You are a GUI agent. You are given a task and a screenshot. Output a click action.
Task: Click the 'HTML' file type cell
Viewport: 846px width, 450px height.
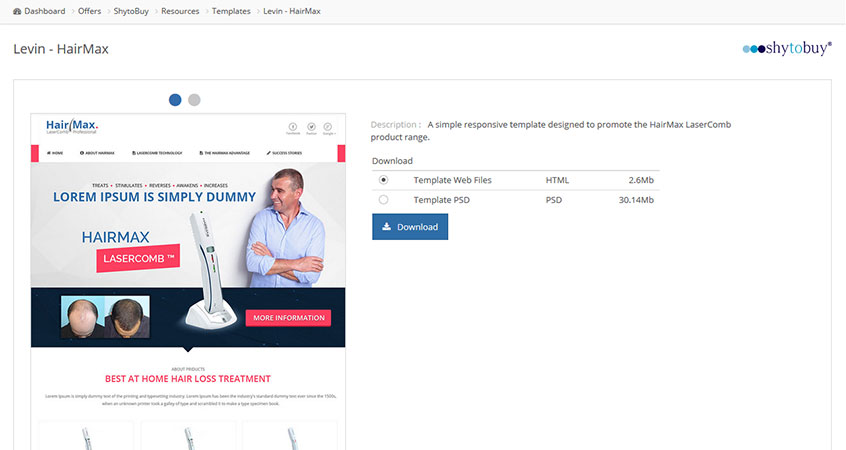pyautogui.click(x=557, y=180)
